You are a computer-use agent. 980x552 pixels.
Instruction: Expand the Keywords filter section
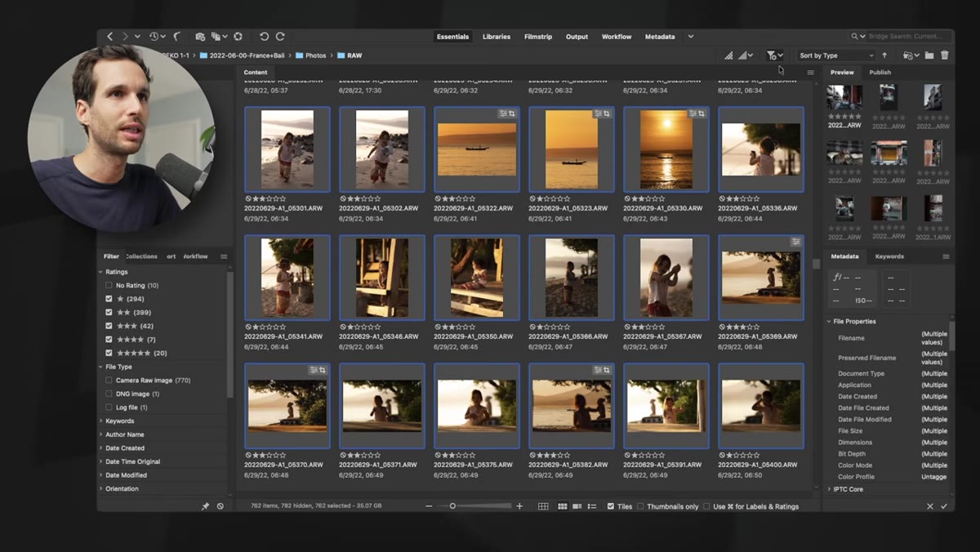pos(101,421)
